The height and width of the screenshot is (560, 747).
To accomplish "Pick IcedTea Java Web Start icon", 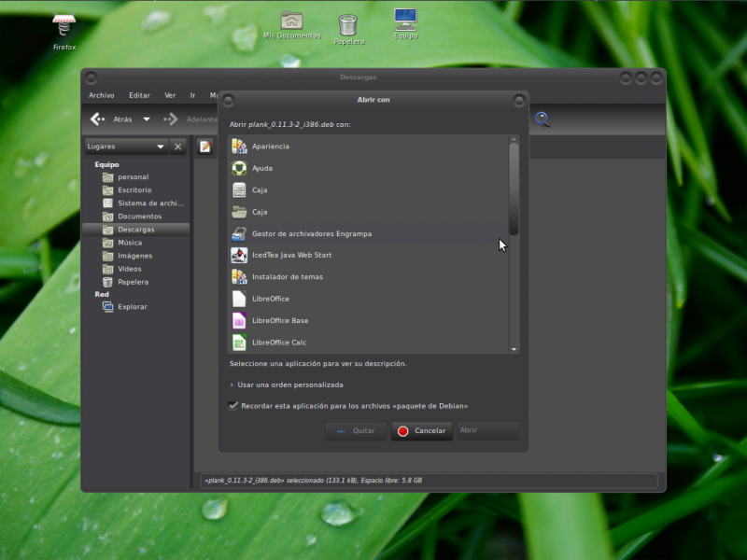I will pos(239,255).
